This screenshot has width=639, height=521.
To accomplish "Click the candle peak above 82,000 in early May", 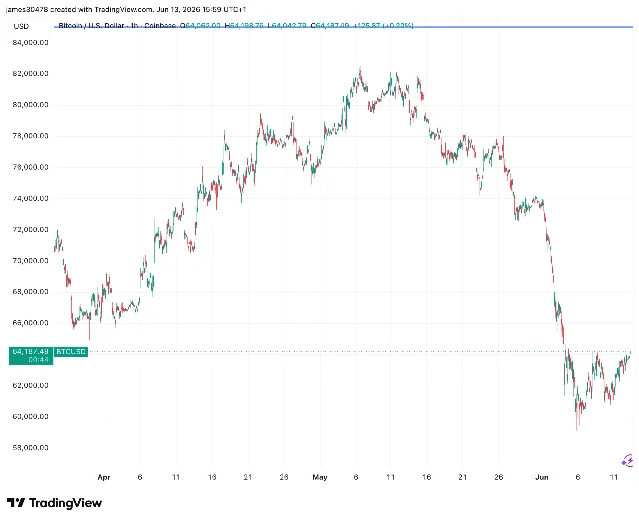I will pos(360,70).
